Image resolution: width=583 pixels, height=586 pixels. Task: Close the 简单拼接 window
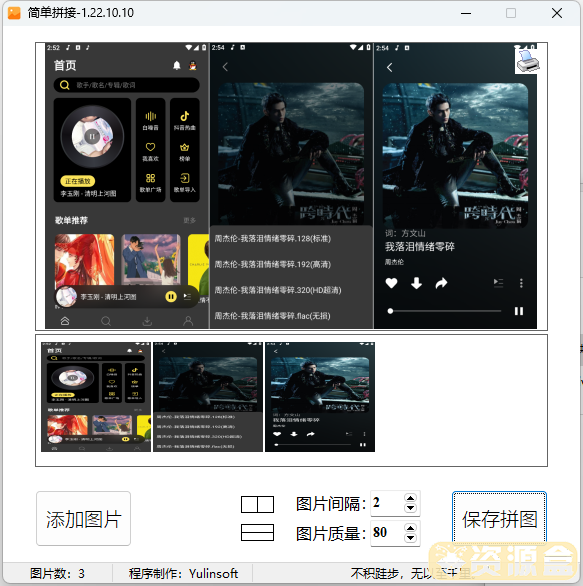pyautogui.click(x=557, y=13)
